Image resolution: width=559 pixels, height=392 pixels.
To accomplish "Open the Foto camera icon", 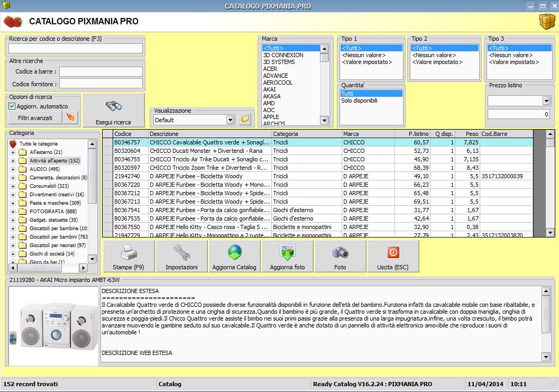I will [340, 252].
